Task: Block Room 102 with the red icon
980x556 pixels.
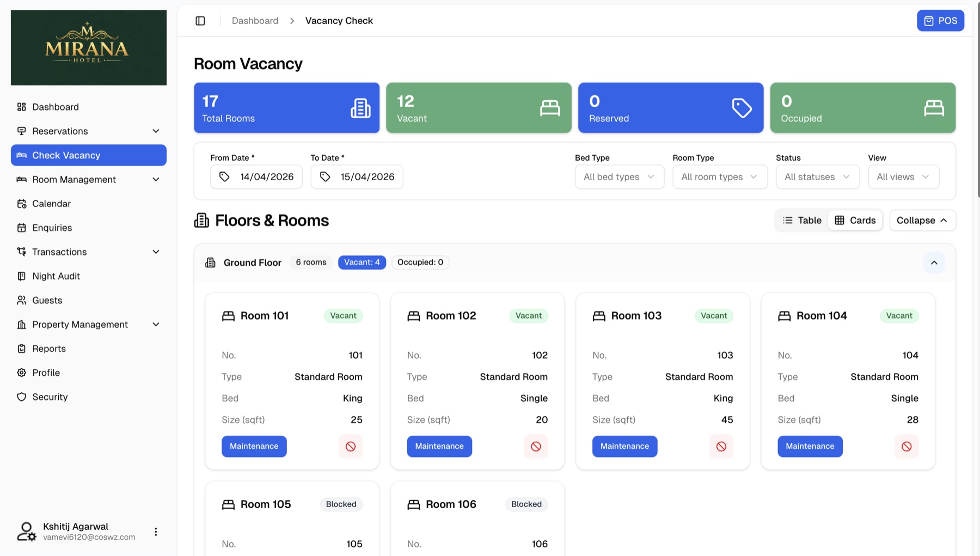Action: [x=536, y=447]
